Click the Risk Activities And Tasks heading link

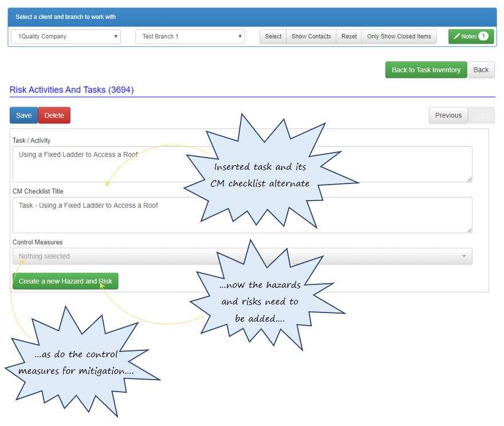click(x=72, y=90)
